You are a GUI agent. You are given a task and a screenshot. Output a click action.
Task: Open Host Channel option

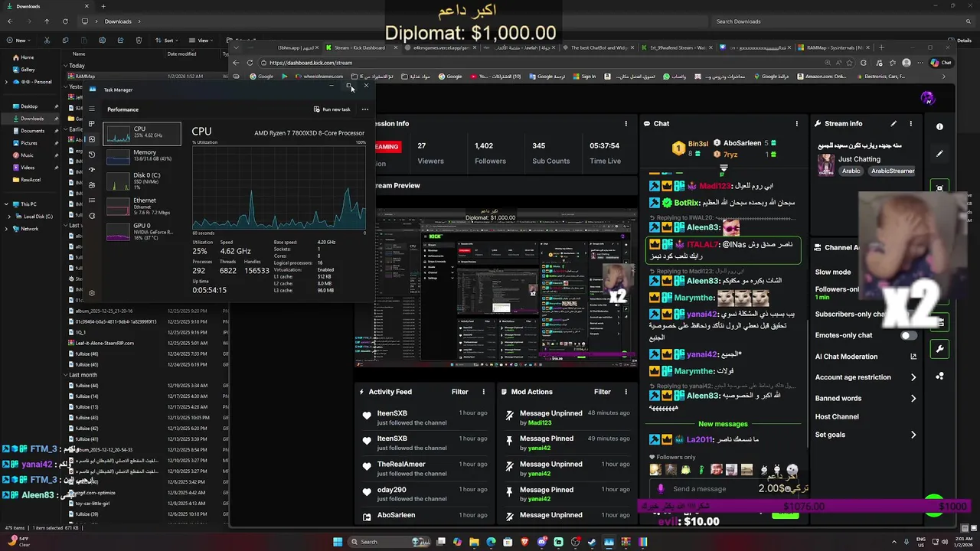(x=837, y=416)
